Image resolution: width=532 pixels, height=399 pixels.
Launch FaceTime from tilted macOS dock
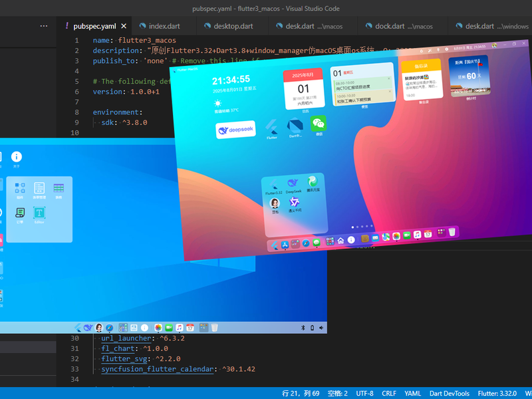pyautogui.click(x=407, y=235)
